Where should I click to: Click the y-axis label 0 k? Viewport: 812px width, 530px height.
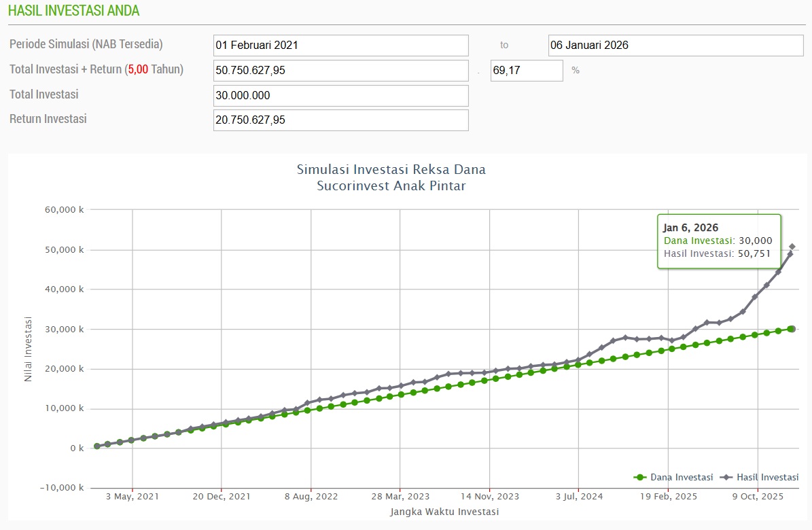(x=77, y=448)
